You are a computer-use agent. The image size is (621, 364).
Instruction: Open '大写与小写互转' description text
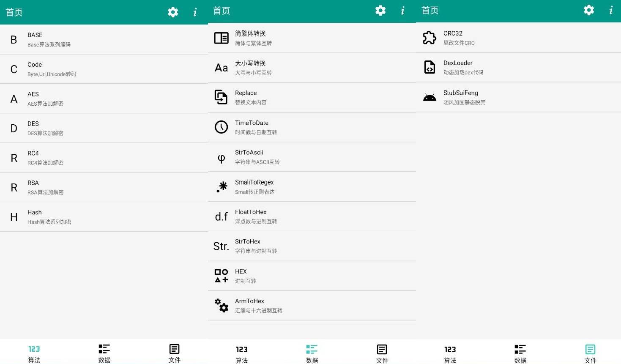tap(253, 73)
